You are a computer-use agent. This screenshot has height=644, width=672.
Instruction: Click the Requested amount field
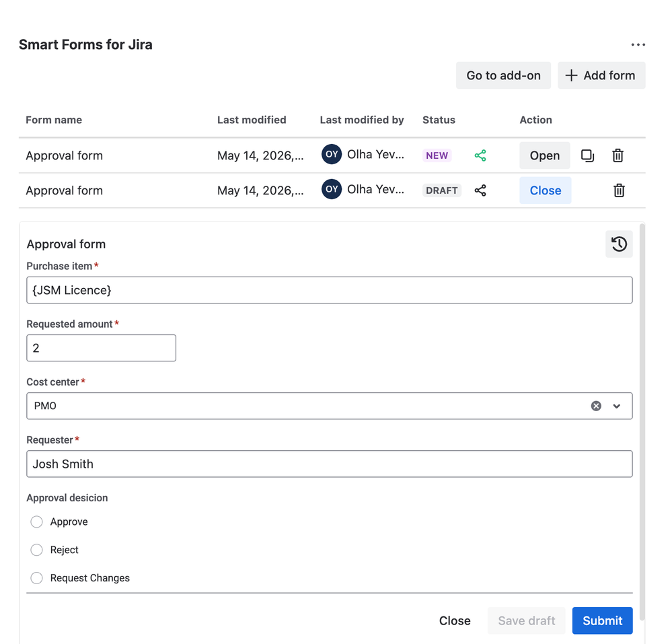101,348
